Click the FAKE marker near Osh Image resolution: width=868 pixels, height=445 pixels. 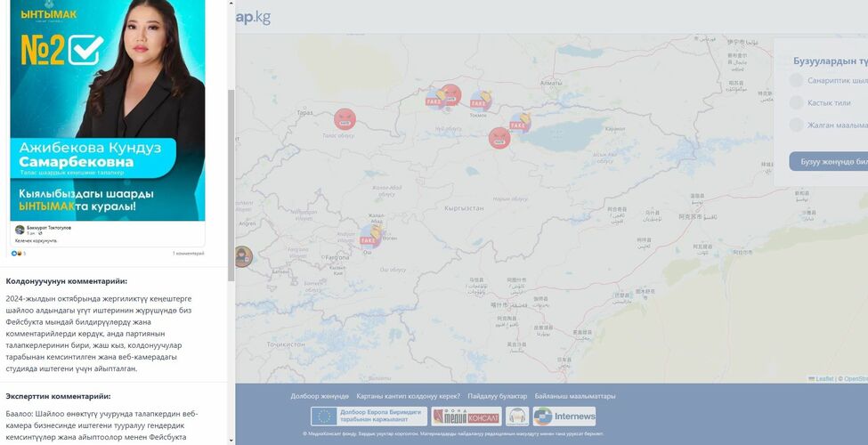pyautogui.click(x=369, y=236)
